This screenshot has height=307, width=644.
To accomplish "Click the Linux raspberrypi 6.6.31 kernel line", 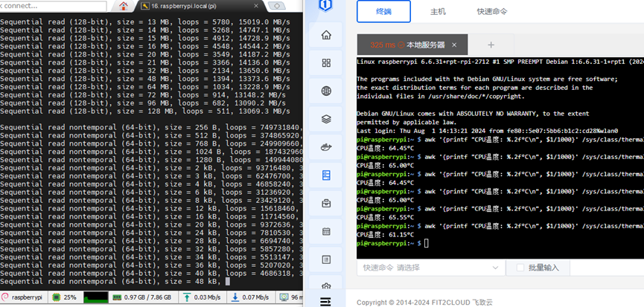I will [x=500, y=62].
